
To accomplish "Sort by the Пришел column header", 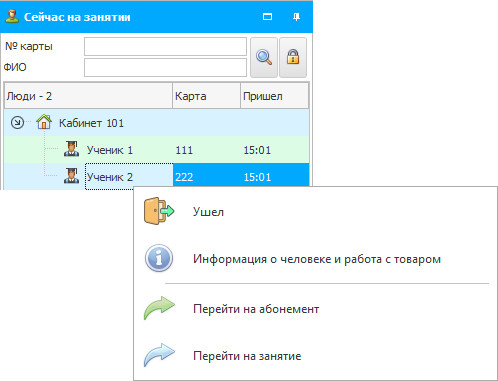I will point(275,96).
